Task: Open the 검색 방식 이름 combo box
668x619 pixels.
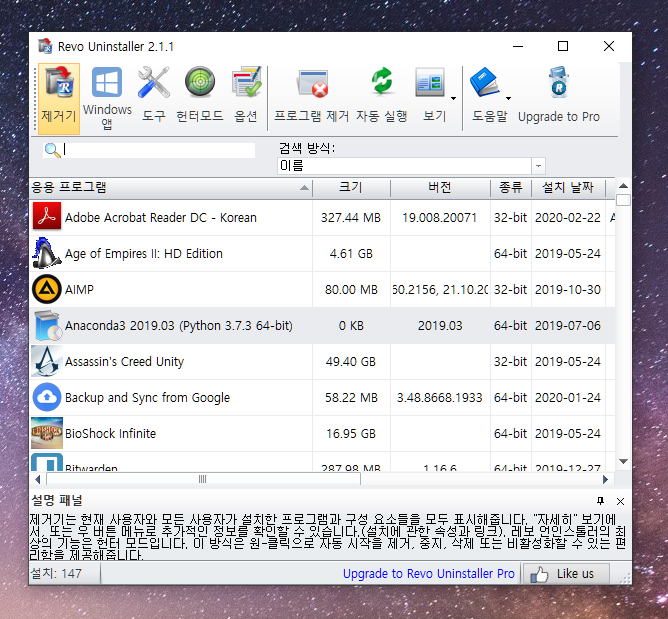Action: coord(411,166)
